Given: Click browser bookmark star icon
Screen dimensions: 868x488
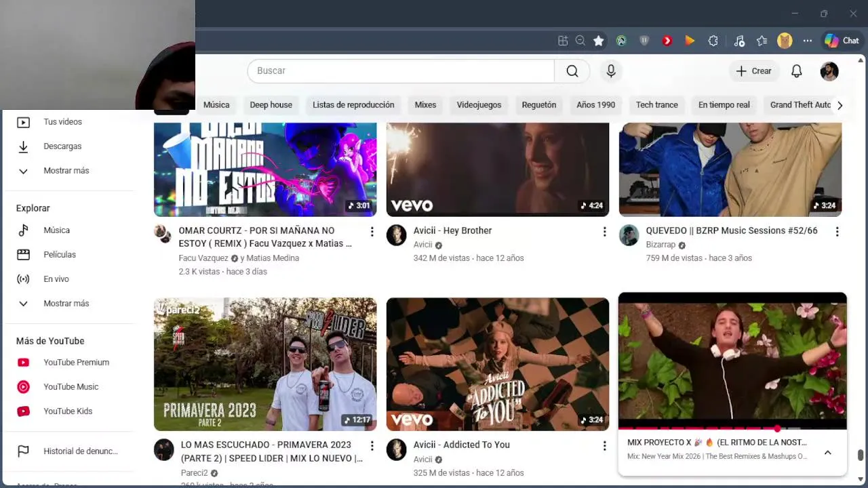Looking at the screenshot, I should (x=598, y=41).
